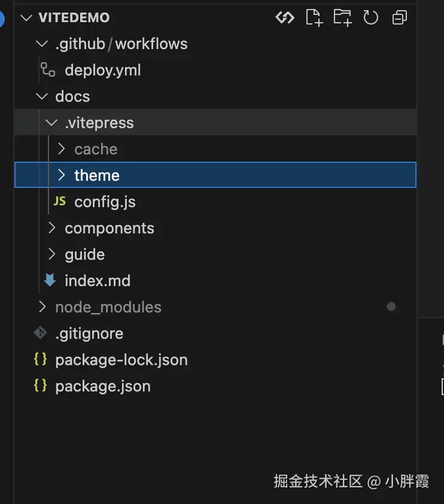Click the New File icon
Screen dimensions: 444x504
(314, 17)
